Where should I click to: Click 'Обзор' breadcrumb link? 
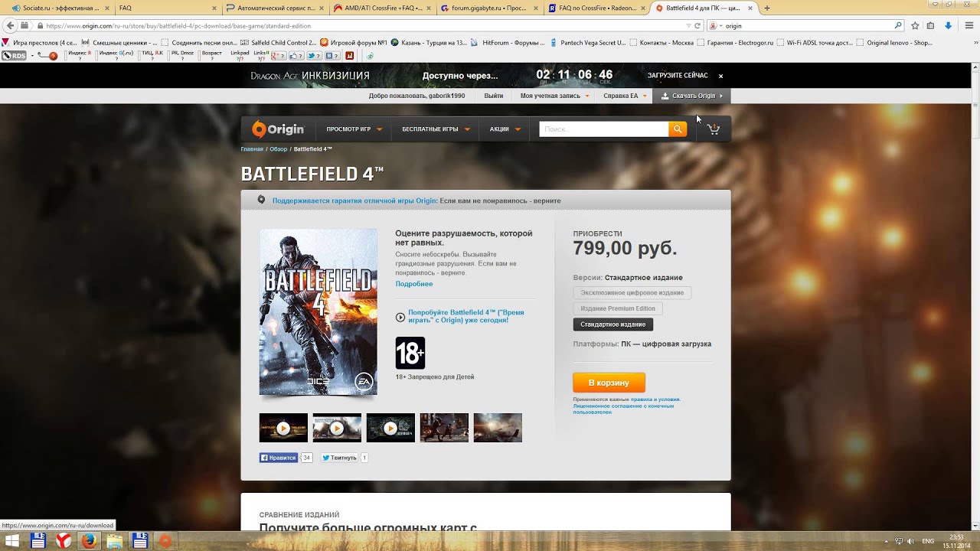[278, 149]
